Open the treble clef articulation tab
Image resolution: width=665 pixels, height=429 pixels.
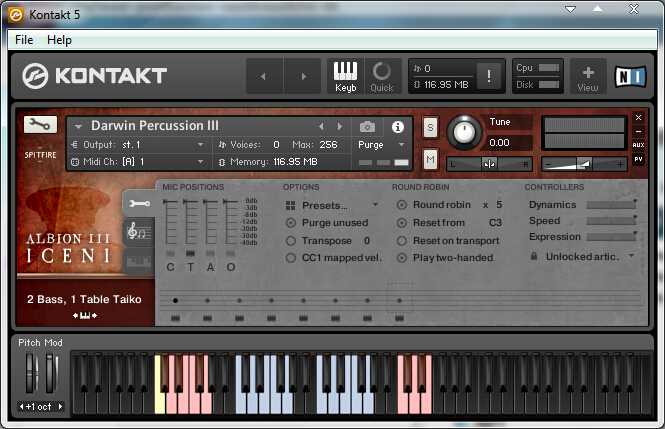138,231
